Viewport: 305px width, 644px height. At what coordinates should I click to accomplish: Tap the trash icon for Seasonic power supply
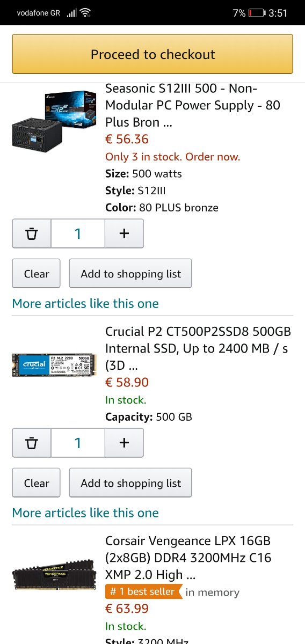32,233
